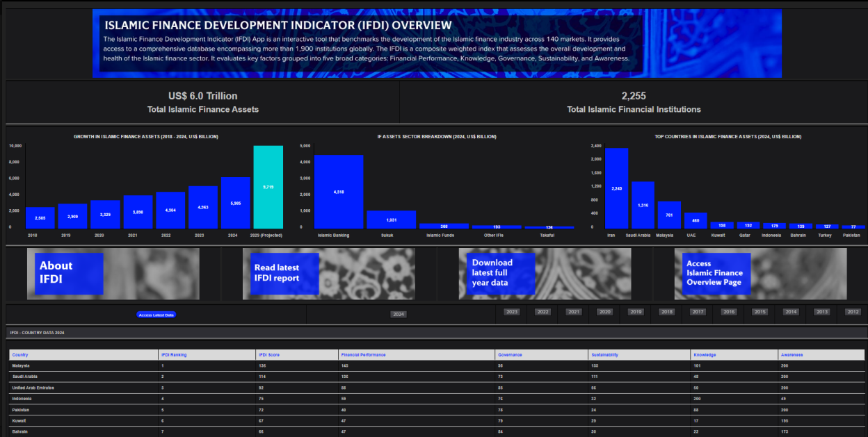This screenshot has width=868, height=437.
Task: Choose the 2016 year tab
Action: [729, 312]
